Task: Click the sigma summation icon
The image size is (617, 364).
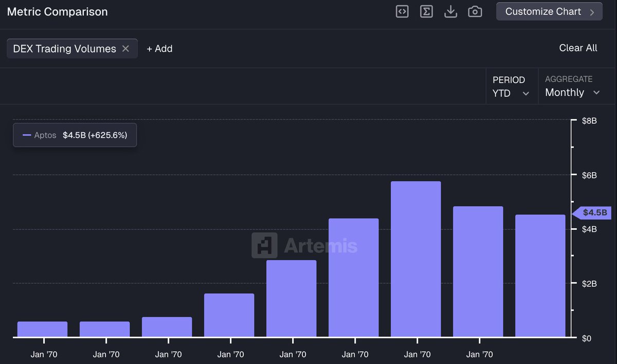Action: (x=426, y=11)
